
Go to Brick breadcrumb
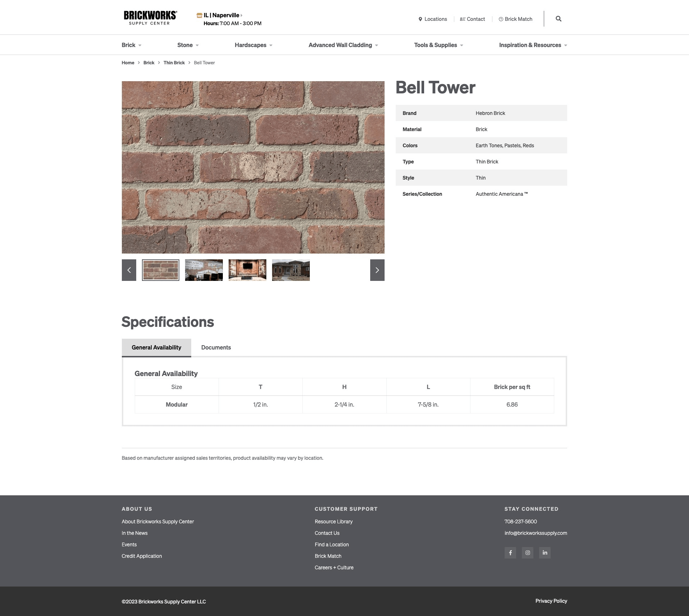149,62
